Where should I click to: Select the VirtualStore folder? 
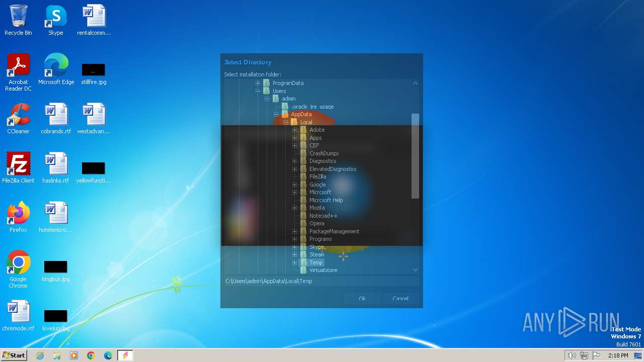click(x=323, y=270)
